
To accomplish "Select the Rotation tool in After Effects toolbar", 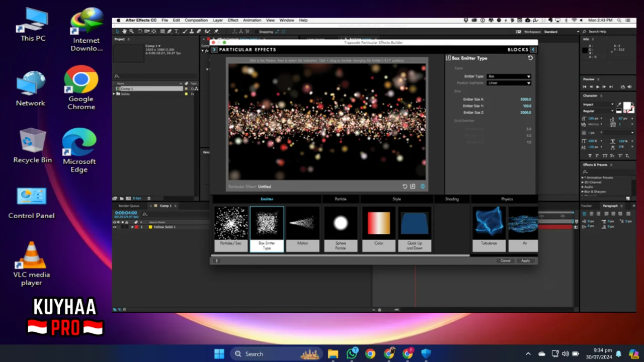I will coord(140,31).
